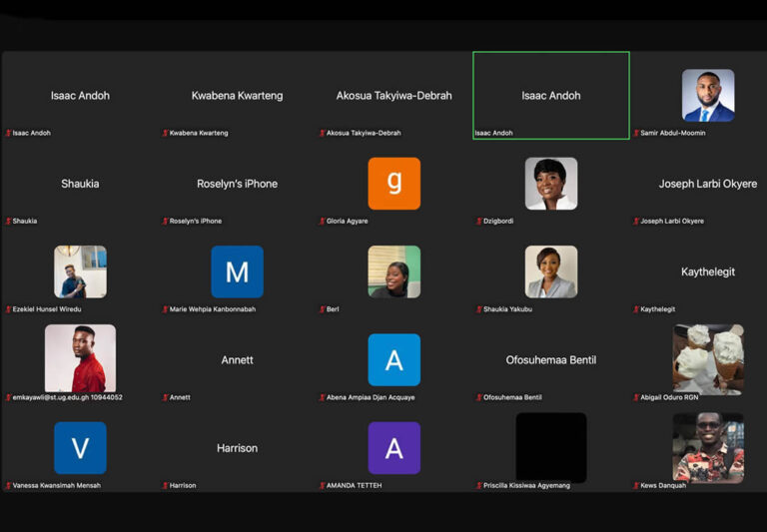Click the muted microphone icon next to Harrison
The image size is (767, 532).
[x=165, y=486]
